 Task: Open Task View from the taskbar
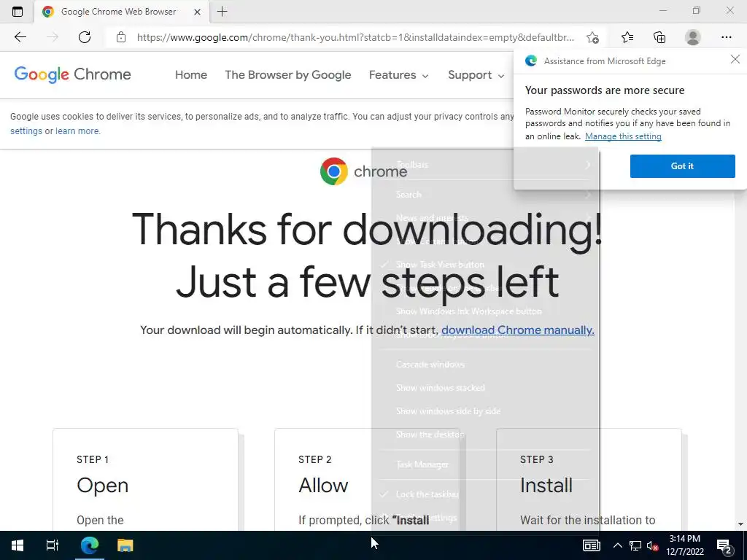point(52,545)
